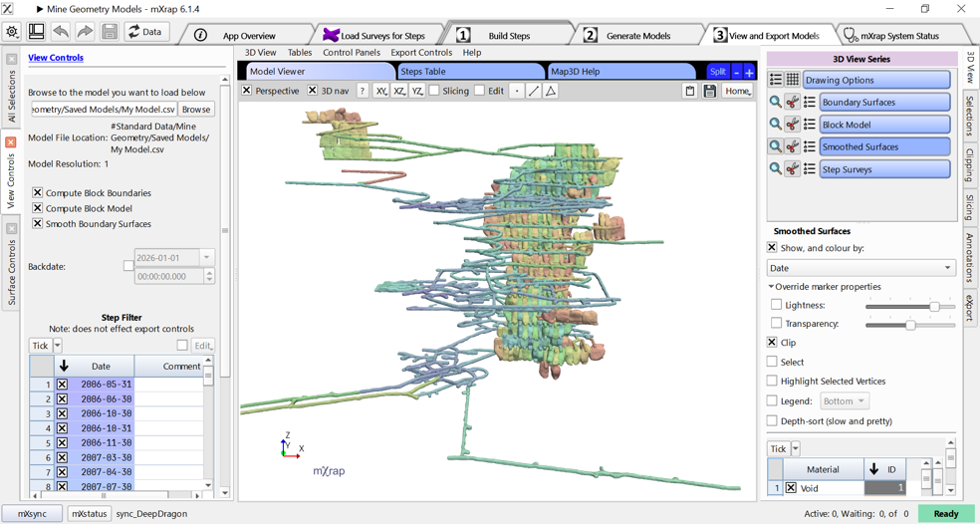Click the save image disk icon in viewer
The image size is (980, 524).
tap(709, 92)
